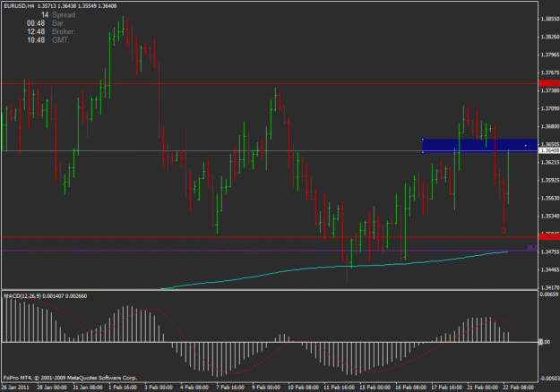Click the 10 Feb 08:00 time label
The height and width of the screenshot is (392, 560).
pyautogui.click(x=303, y=388)
